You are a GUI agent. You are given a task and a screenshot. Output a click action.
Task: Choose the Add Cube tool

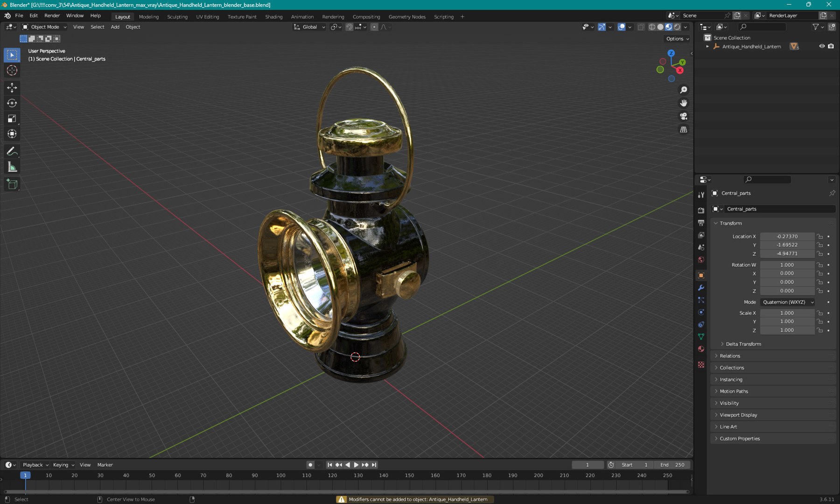[12, 185]
